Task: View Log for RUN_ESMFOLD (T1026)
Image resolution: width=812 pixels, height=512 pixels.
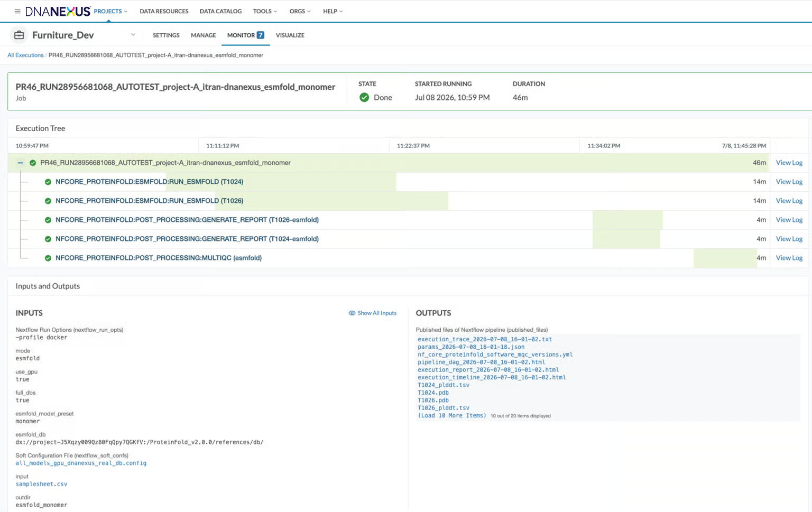Action: [789, 201]
